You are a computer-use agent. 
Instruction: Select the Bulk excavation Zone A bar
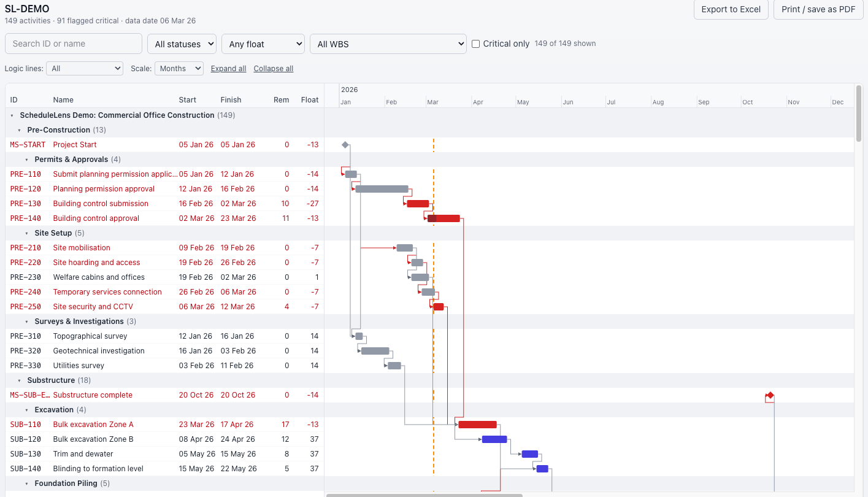tap(477, 425)
